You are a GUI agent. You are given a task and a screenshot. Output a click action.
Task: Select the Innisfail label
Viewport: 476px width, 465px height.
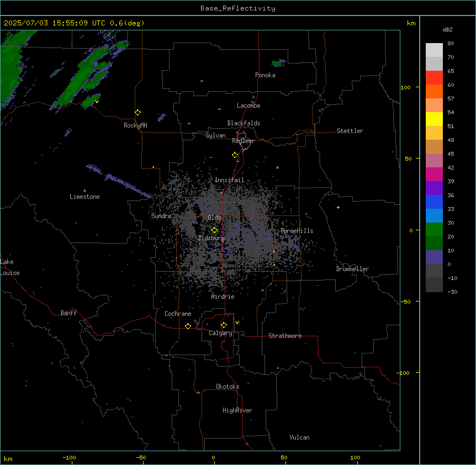pos(230,180)
